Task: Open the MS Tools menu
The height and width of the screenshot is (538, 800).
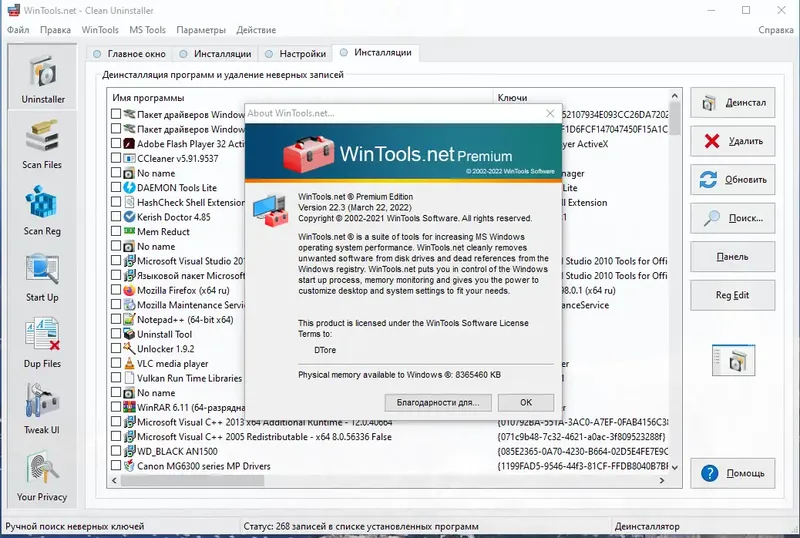Action: click(147, 30)
